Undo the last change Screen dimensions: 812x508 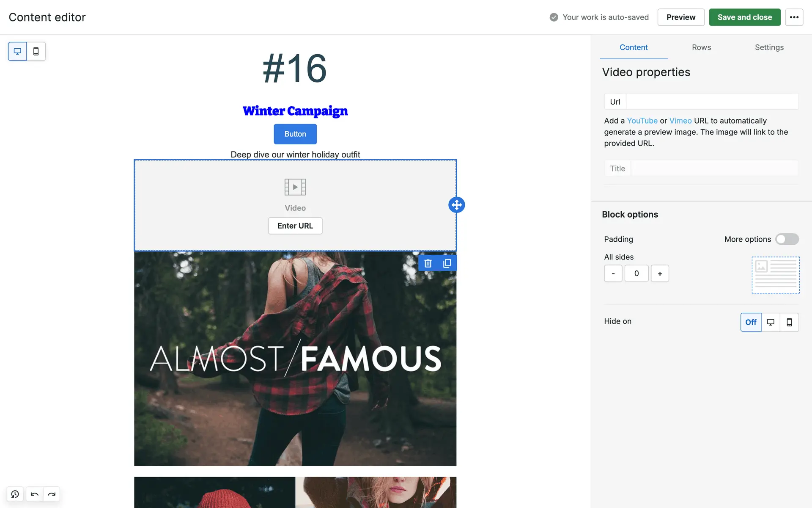click(x=35, y=494)
